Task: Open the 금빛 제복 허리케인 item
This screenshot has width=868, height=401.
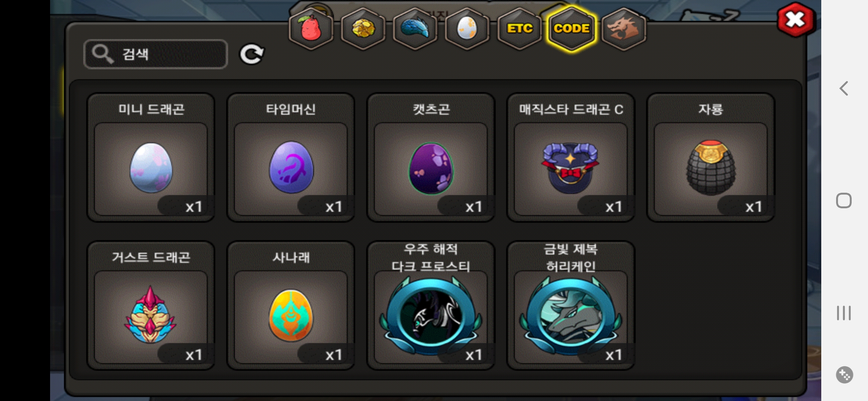Action: point(571,305)
